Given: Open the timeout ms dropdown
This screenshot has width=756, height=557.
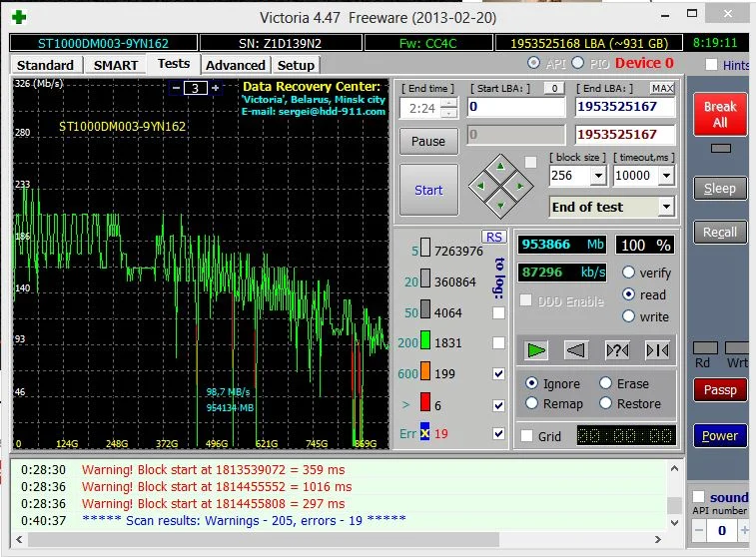Looking at the screenshot, I should click(x=666, y=176).
